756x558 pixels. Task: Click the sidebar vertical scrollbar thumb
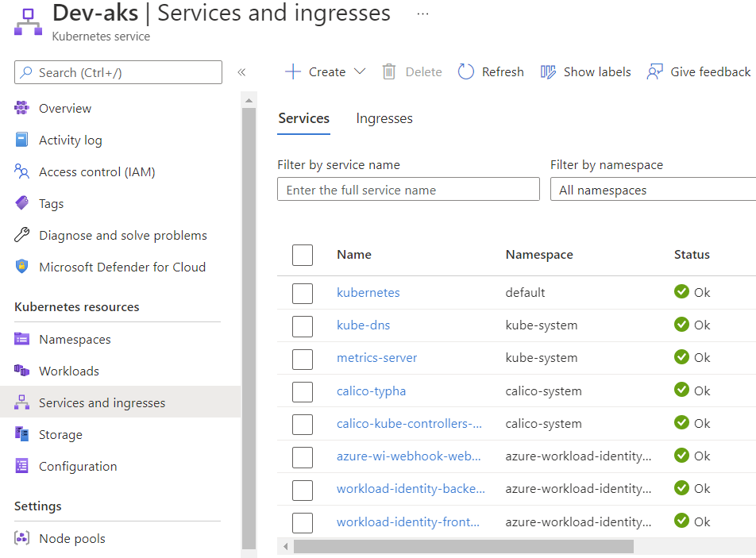pyautogui.click(x=249, y=329)
